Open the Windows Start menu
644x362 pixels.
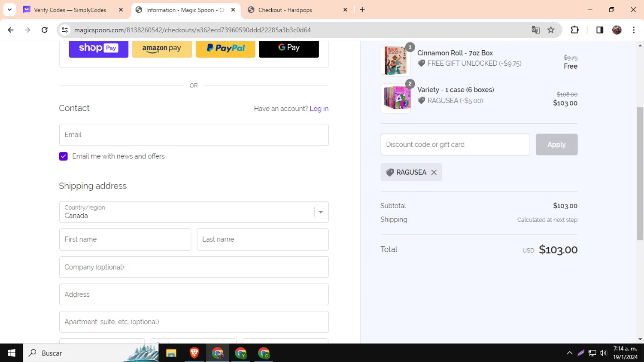(11, 353)
